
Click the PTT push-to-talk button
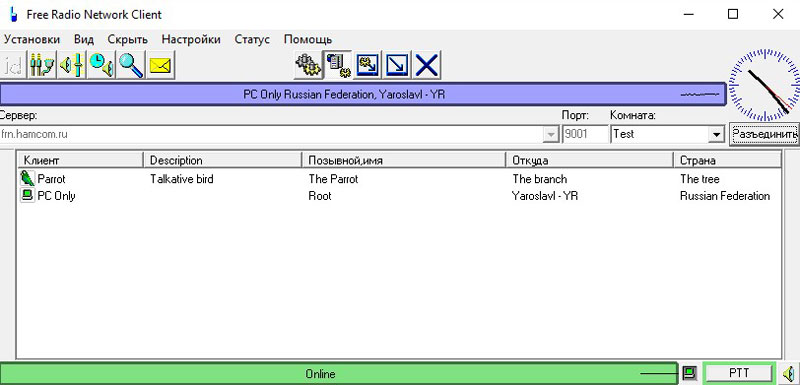tap(739, 373)
